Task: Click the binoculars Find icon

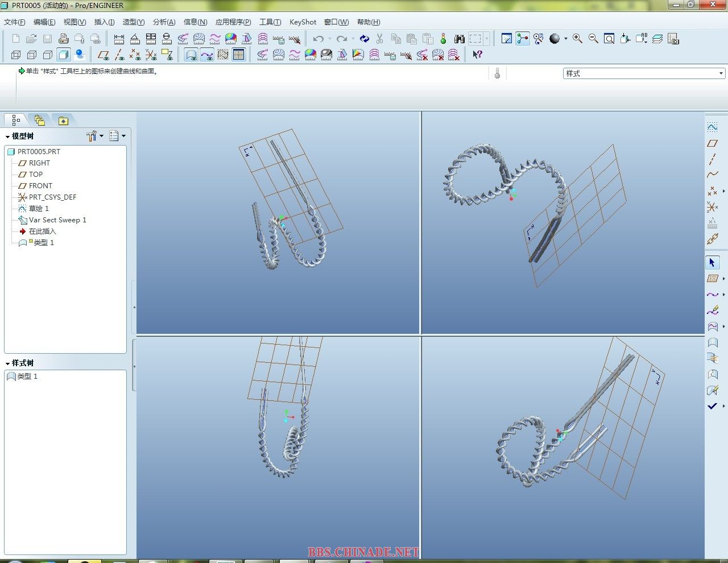Action: (x=460, y=39)
